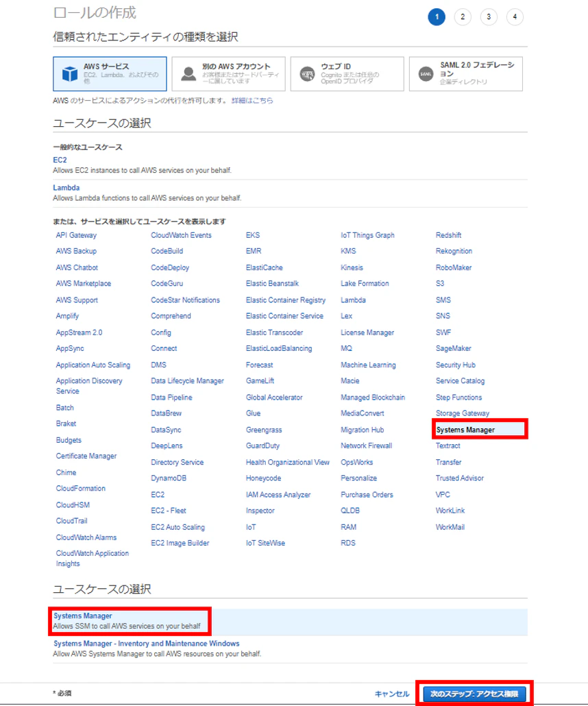588x706 pixels.
Task: Go to step 3 indicator
Action: (489, 17)
